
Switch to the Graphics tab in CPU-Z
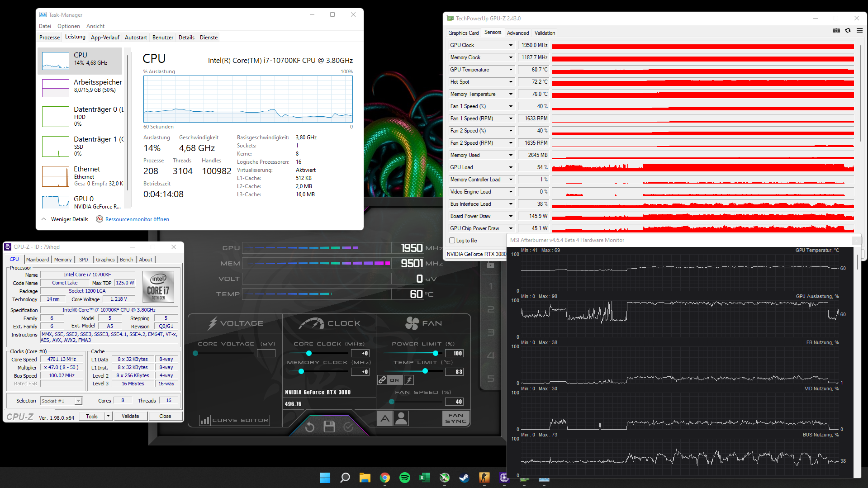tap(105, 260)
